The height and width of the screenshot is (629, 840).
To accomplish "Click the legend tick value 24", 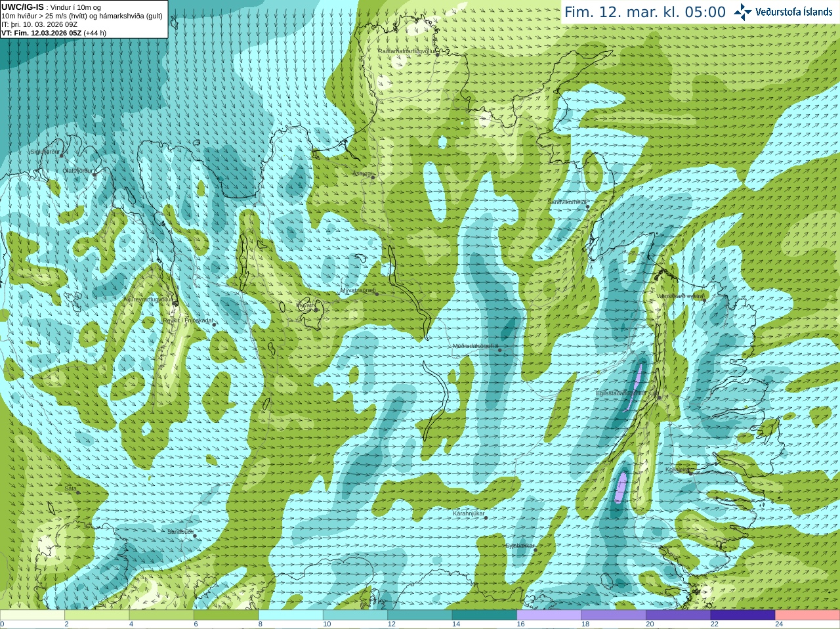I will 779,624.
